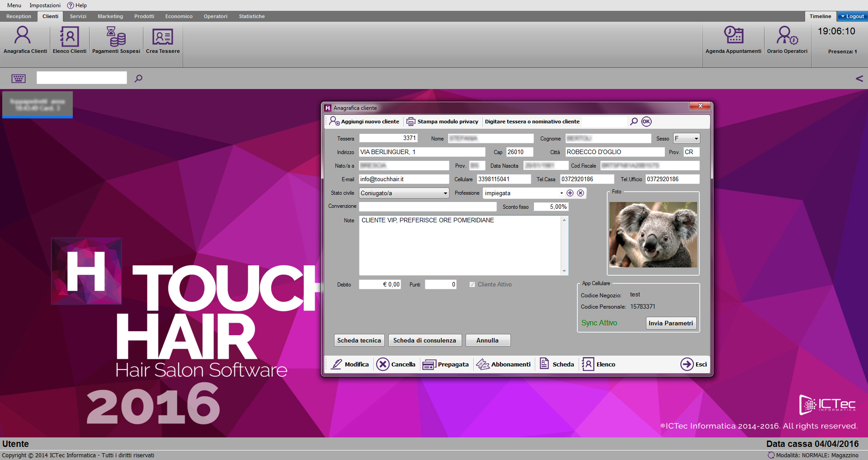The height and width of the screenshot is (460, 868).
Task: Click Aggiungi nuovo cliente
Action: point(364,122)
